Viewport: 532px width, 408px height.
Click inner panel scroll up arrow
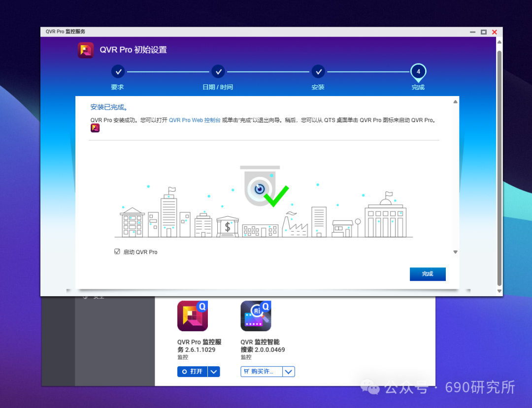tap(455, 102)
